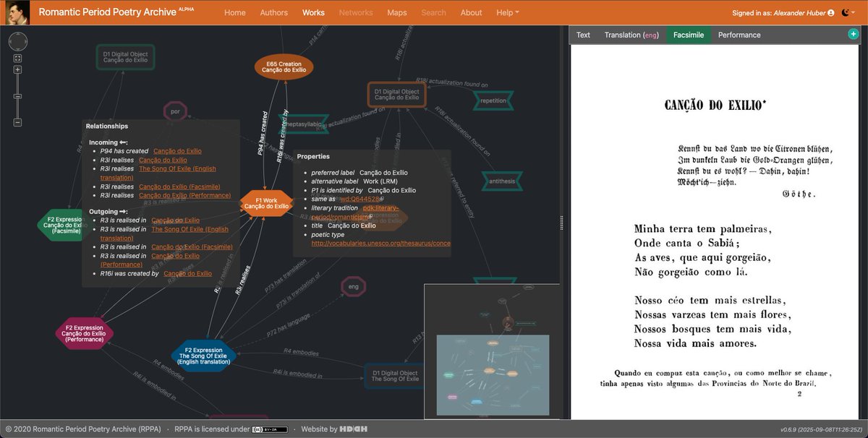Open the Networks menu item
The image size is (868, 438).
pyautogui.click(x=356, y=13)
